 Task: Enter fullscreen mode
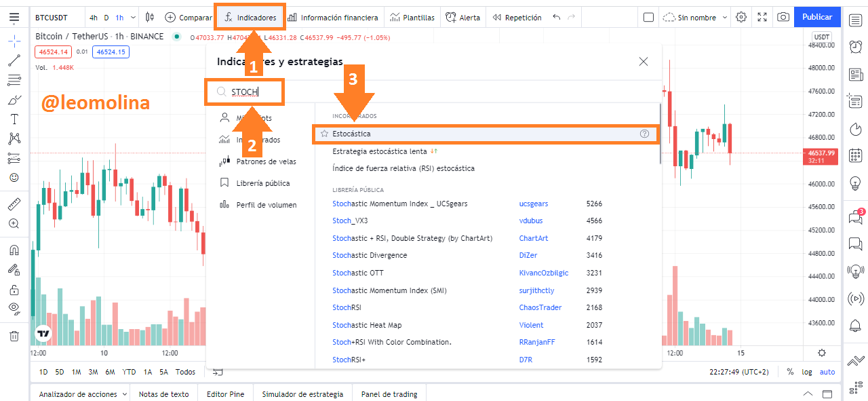point(762,17)
